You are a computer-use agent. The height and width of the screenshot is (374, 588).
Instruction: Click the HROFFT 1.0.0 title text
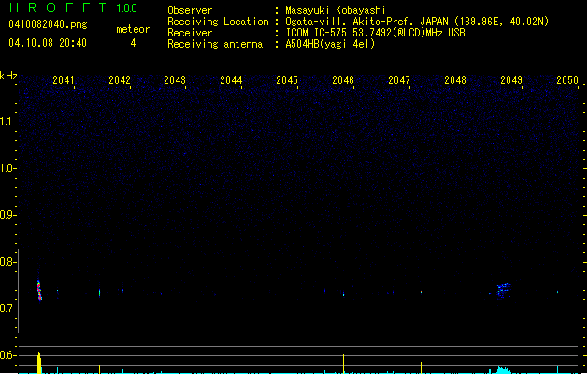[74, 7]
